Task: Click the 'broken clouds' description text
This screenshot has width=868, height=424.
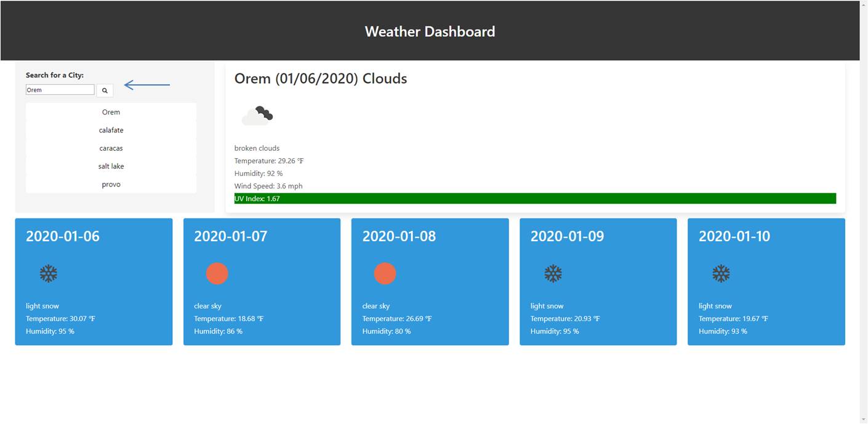Action: point(257,148)
